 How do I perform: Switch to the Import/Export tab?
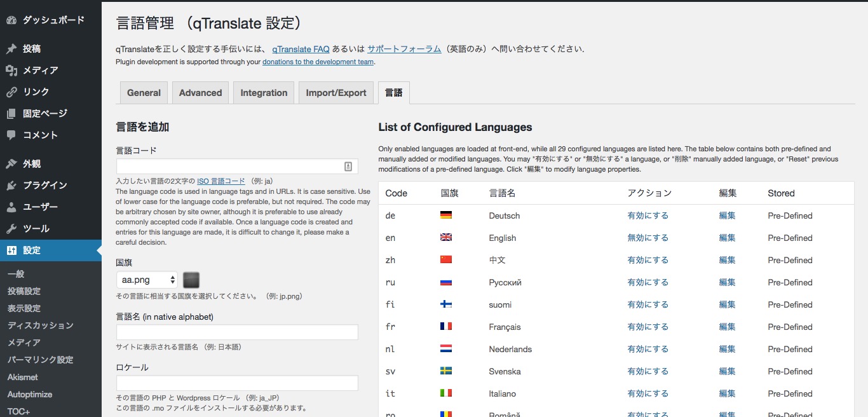(x=336, y=92)
